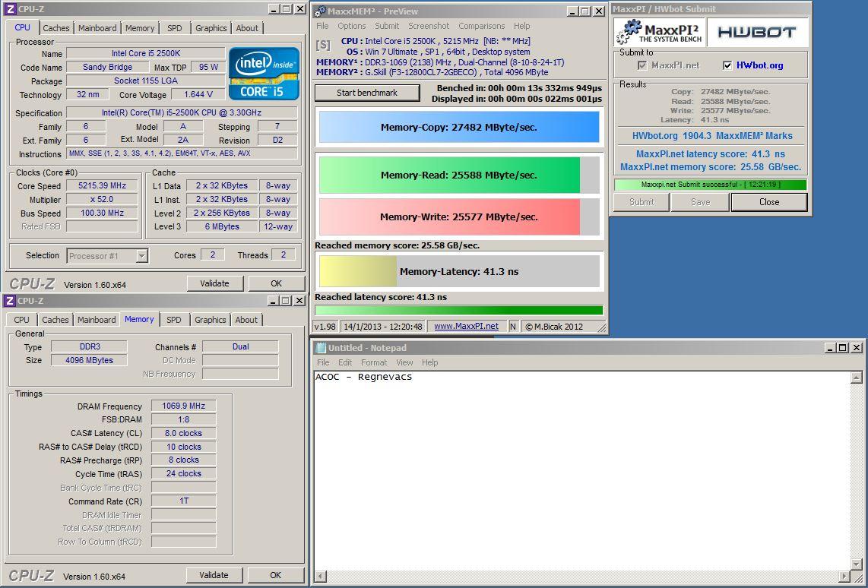Open the www.MaxxPI.net link

[x=466, y=327]
